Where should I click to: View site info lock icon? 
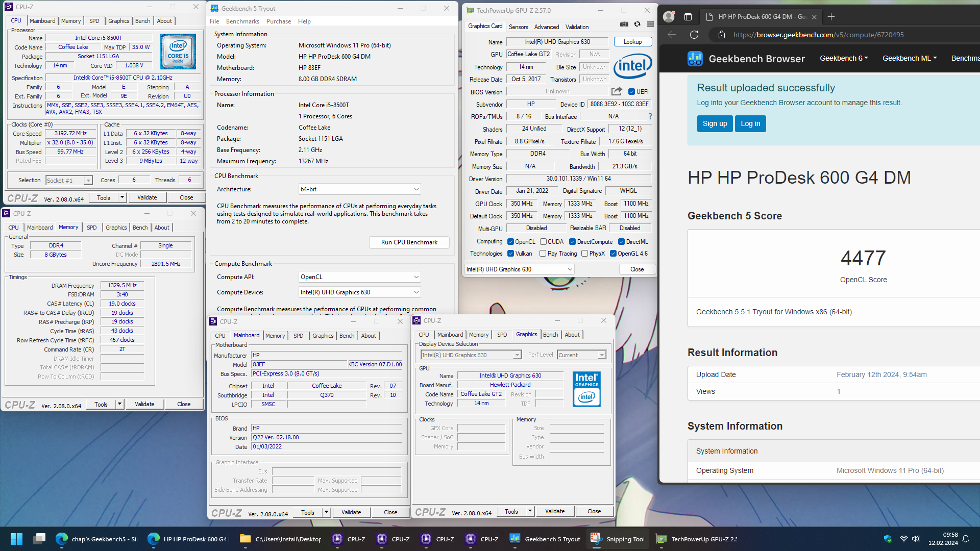click(721, 35)
